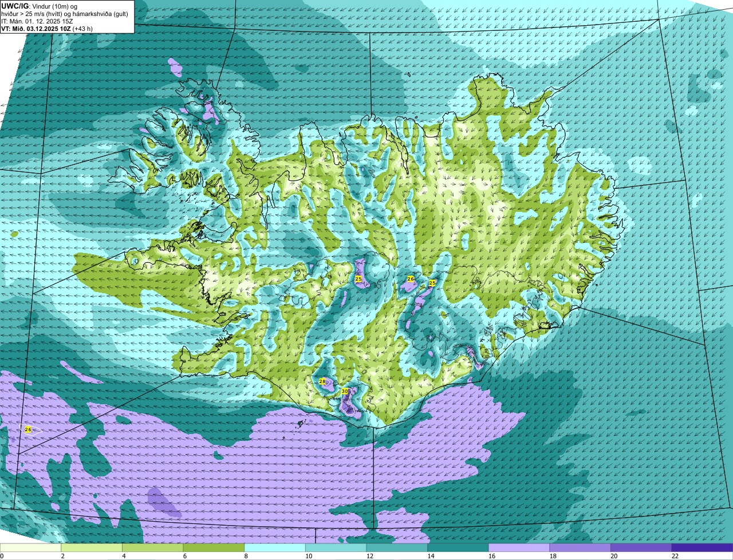The width and height of the screenshot is (733, 560).
Task: Click the pale yellow 0–2 m/s legend swatch
Action: point(30,547)
